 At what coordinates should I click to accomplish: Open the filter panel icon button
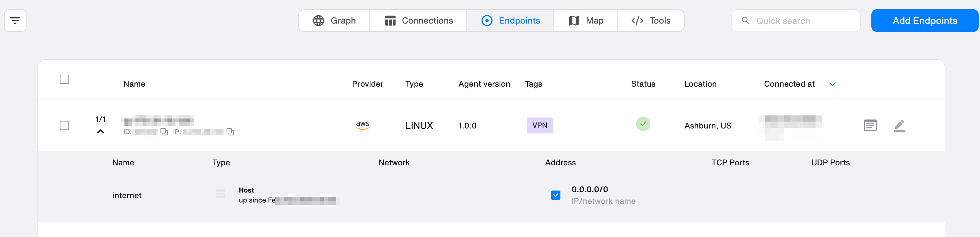pyautogui.click(x=15, y=21)
